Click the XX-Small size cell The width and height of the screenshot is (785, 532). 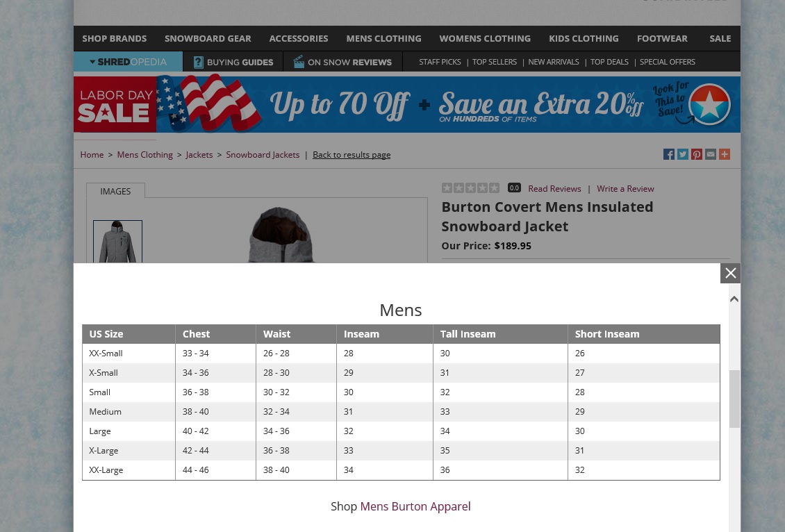[129, 354]
